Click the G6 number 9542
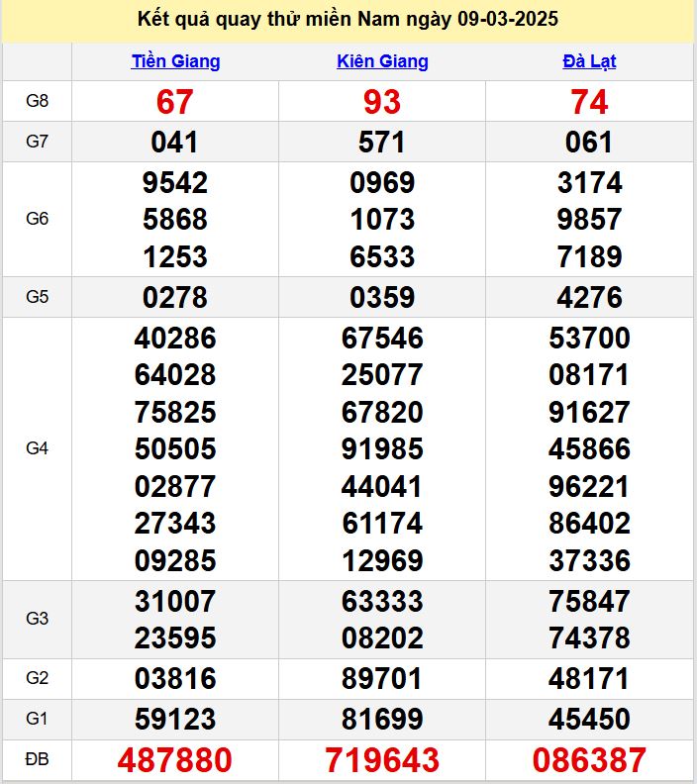Image resolution: width=697 pixels, height=784 pixels. tap(175, 182)
